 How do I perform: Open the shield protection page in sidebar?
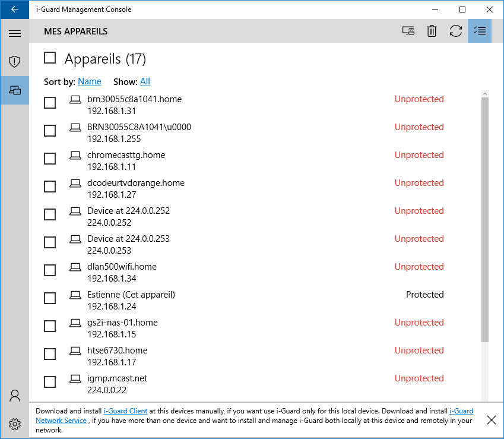pos(15,61)
